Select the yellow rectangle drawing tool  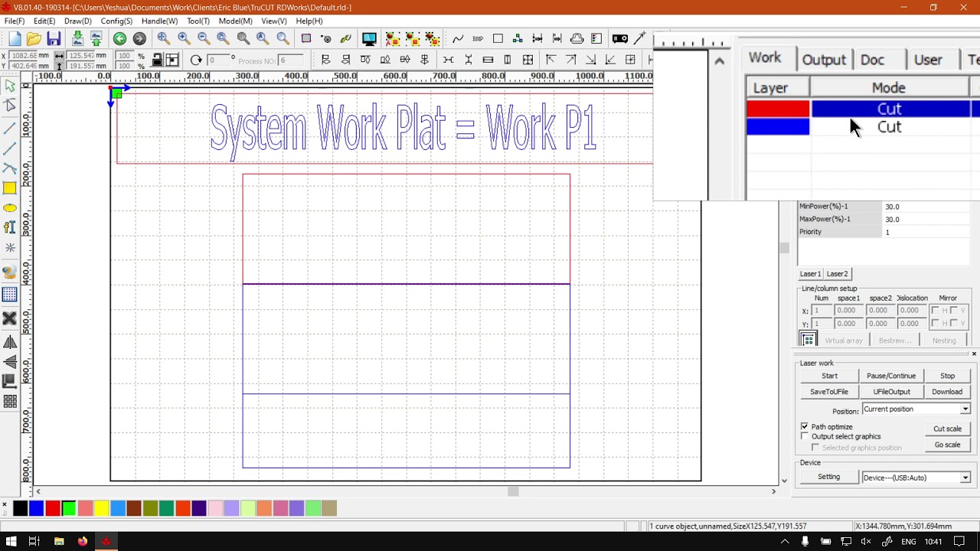pyautogui.click(x=10, y=188)
